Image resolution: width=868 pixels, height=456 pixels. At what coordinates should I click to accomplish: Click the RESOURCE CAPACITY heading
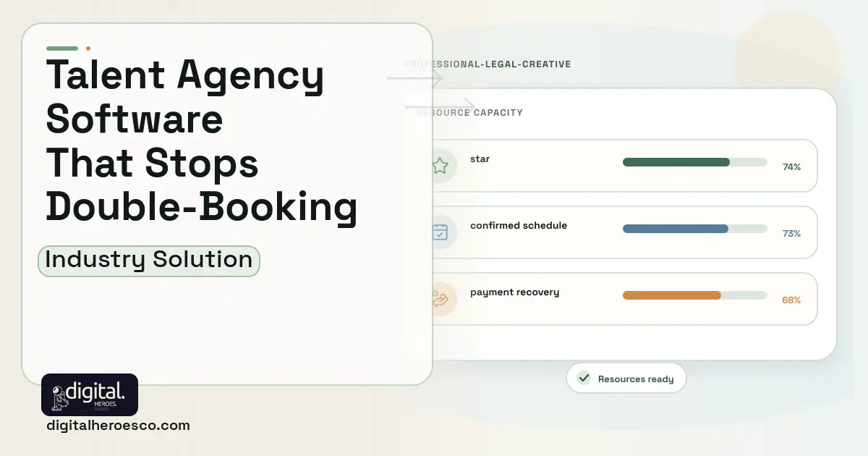[x=469, y=113]
